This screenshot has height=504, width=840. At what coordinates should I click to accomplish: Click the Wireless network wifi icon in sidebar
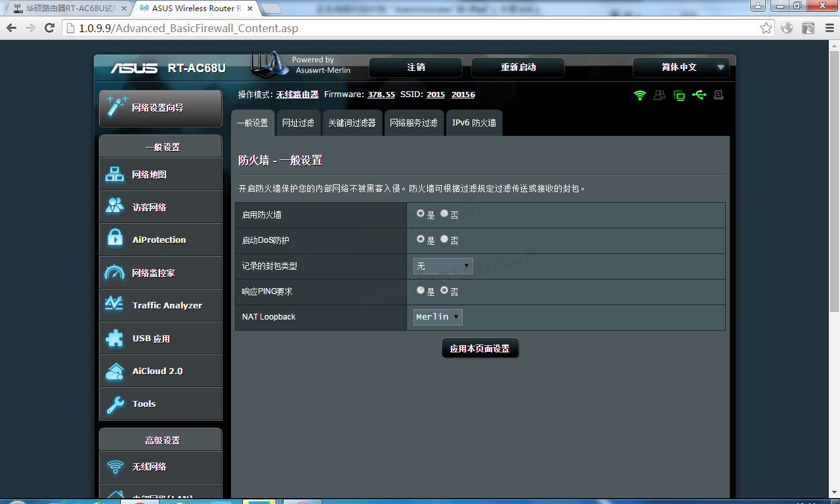point(115,467)
